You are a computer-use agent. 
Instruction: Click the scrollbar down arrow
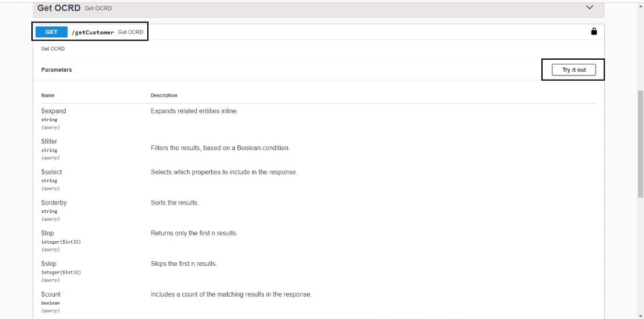coord(640,314)
